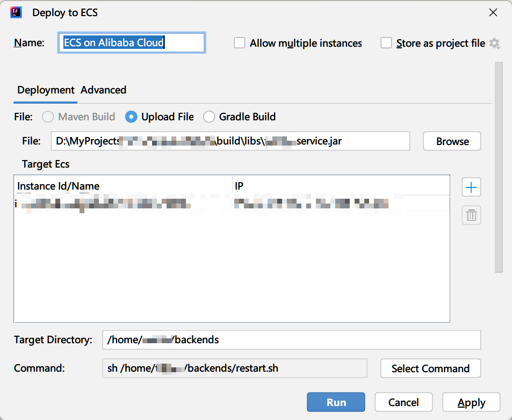This screenshot has height=420, width=512.
Task: Choose the Gradle Build radio option
Action: pos(209,117)
